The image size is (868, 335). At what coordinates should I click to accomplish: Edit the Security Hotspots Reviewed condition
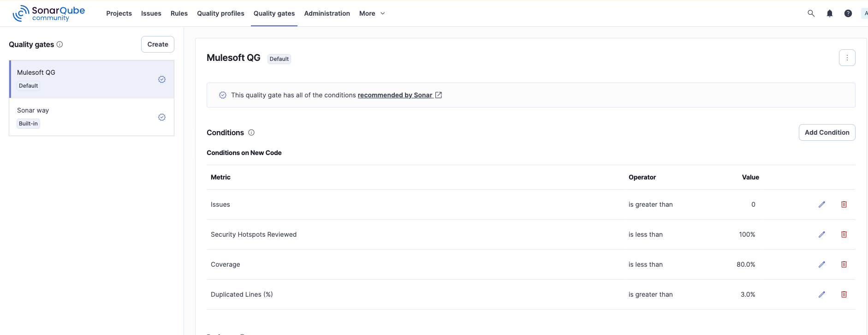tap(822, 234)
